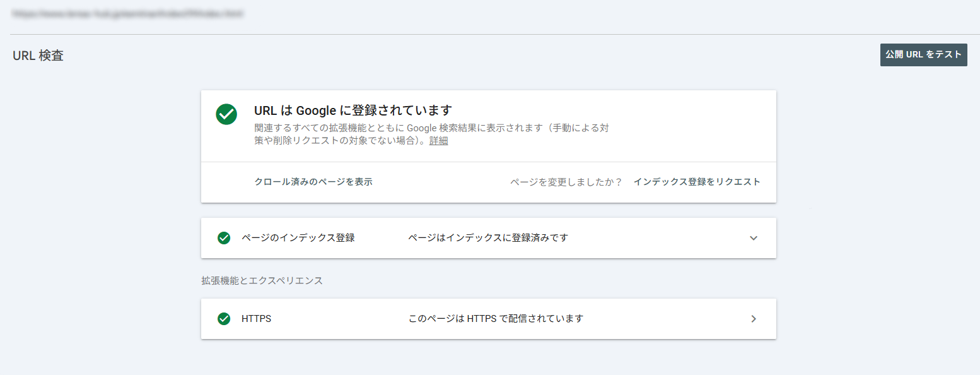Click the blank space between HTTPS label and status

(x=341, y=319)
